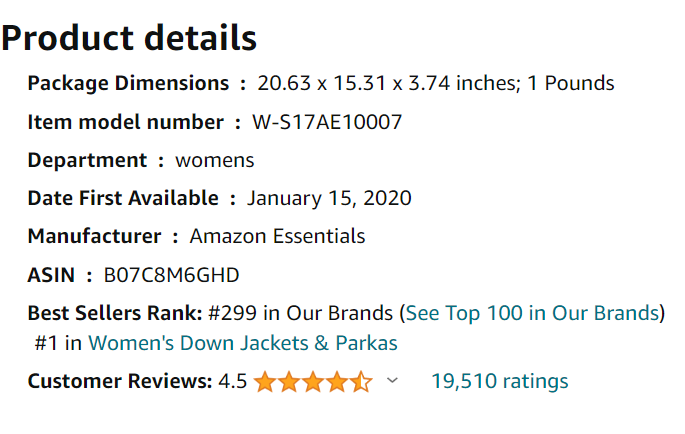Click the half-filled fifth rating star
This screenshot has height=434, width=685.
361,382
